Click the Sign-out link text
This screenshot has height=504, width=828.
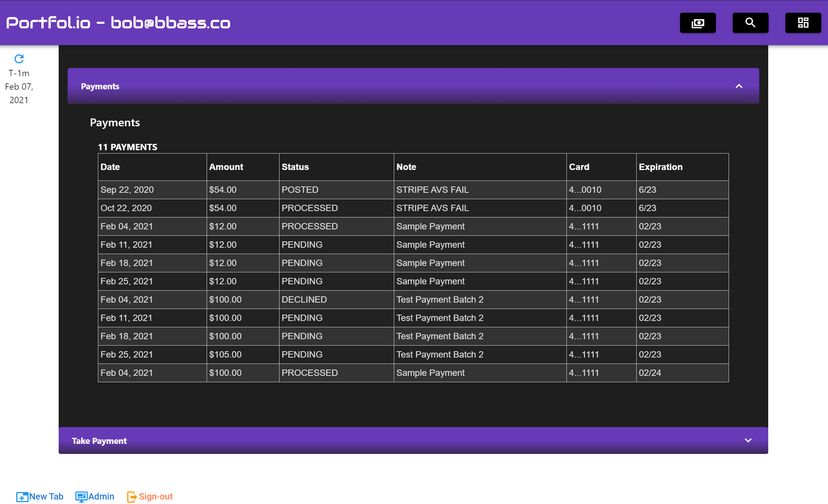click(x=156, y=497)
